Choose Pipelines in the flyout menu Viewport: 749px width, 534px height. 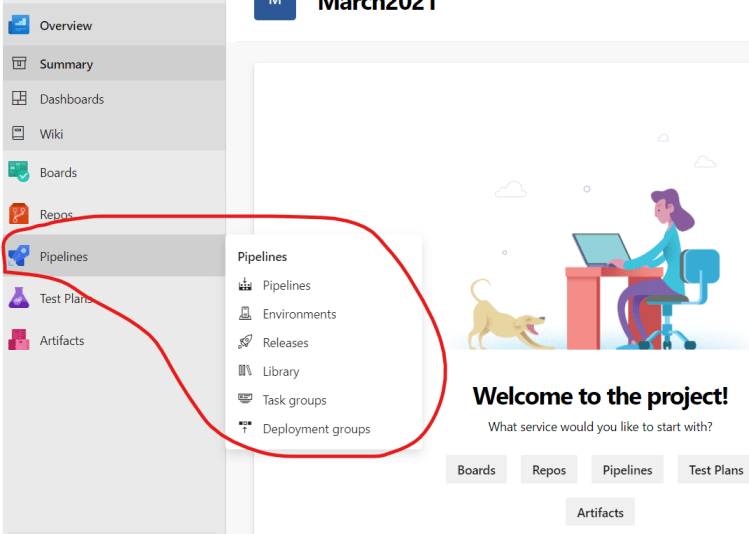287,285
